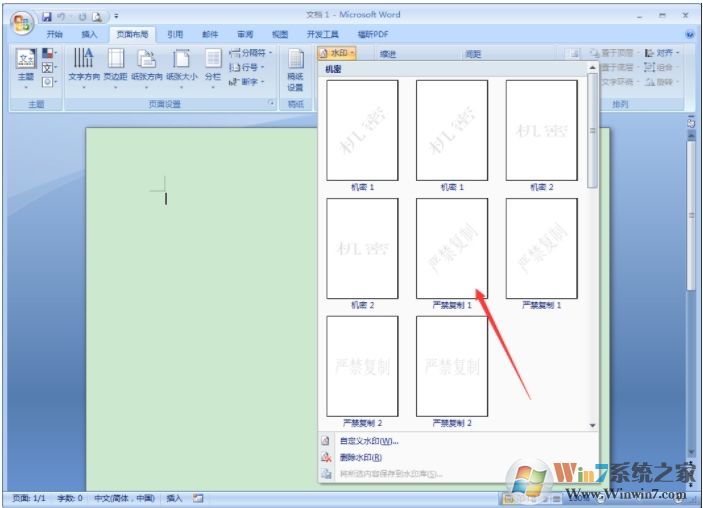This screenshot has width=703, height=508.
Task: Open the Word help question mark icon
Action: tap(690, 34)
